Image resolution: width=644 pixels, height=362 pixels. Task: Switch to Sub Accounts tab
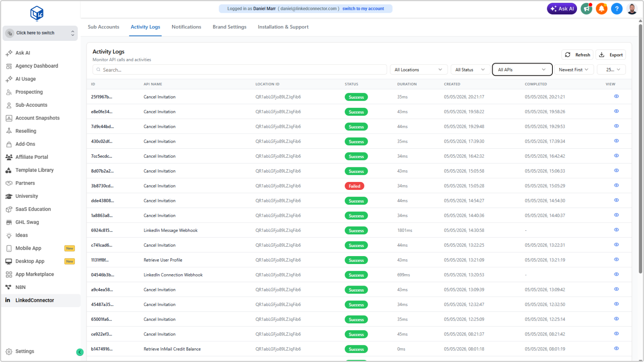[103, 27]
